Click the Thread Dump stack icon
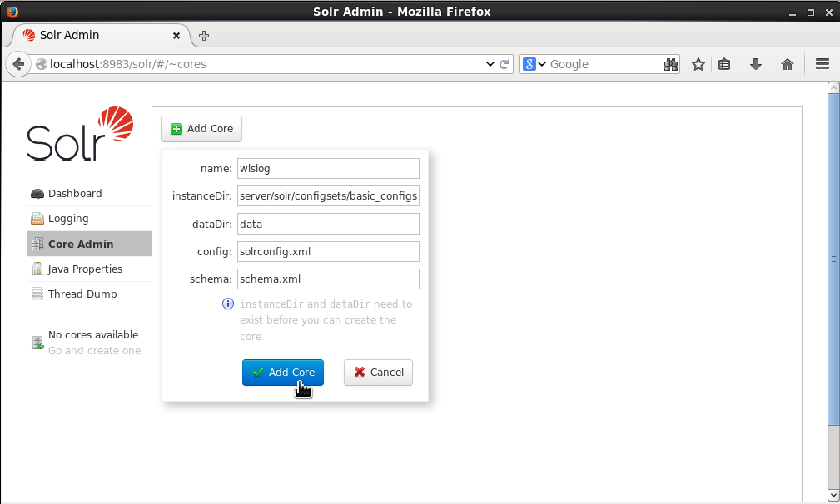 37,294
